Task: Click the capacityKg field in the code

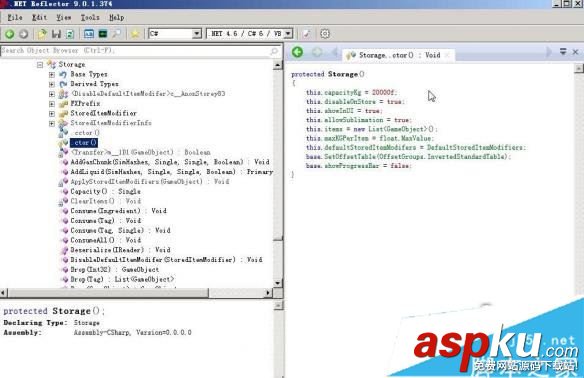Action: [x=343, y=92]
